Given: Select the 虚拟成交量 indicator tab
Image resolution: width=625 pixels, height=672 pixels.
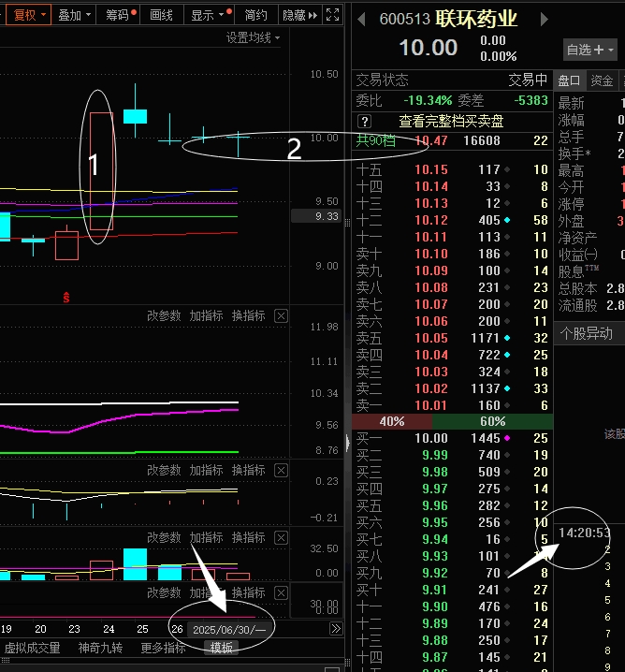Looking at the screenshot, I should coord(32,648).
